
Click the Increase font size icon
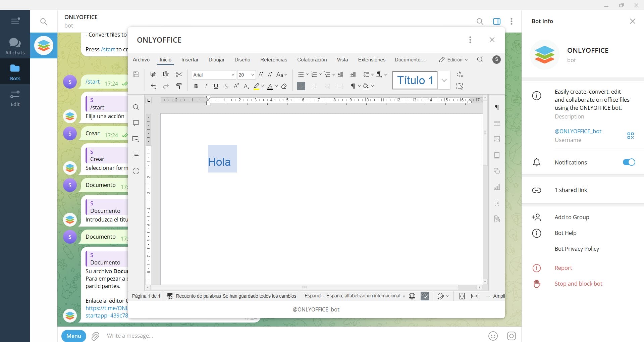pyautogui.click(x=261, y=75)
